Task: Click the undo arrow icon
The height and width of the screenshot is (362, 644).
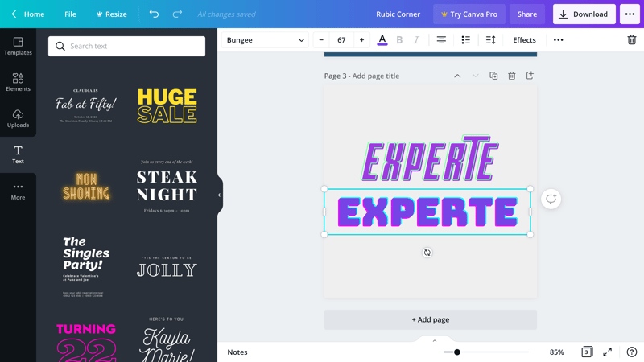Action: click(154, 14)
